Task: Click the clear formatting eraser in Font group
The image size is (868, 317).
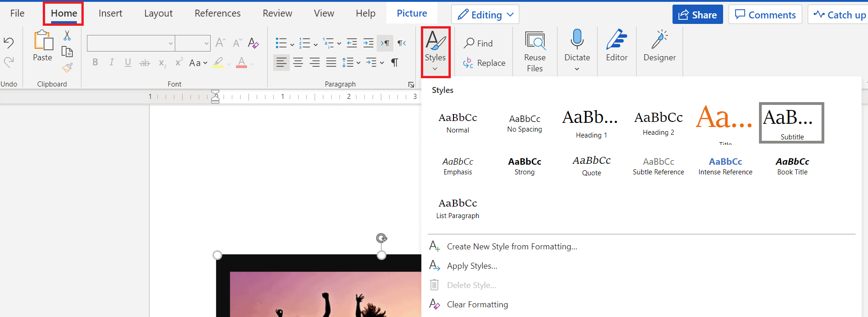Action: click(x=253, y=43)
